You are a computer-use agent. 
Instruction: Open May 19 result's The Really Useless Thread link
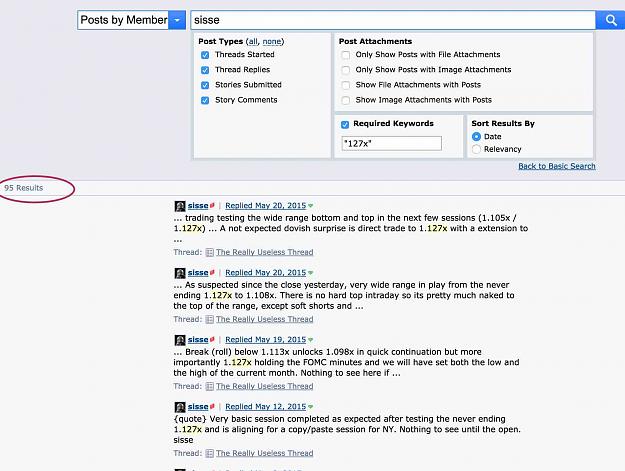pyautogui.click(x=265, y=386)
